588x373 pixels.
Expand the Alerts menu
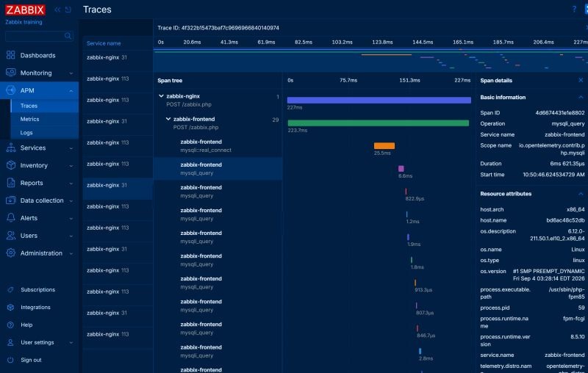71,218
